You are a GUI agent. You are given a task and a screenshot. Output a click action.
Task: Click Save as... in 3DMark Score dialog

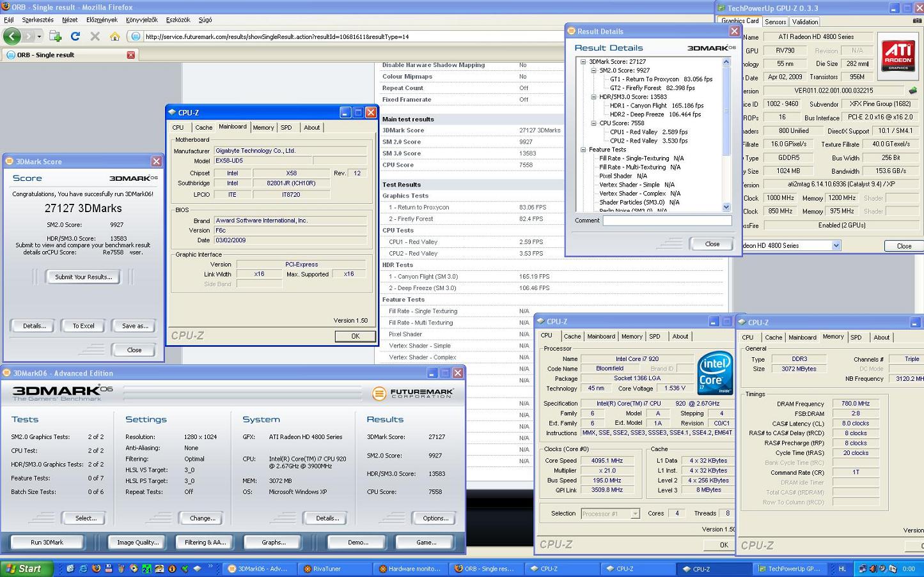tap(134, 326)
